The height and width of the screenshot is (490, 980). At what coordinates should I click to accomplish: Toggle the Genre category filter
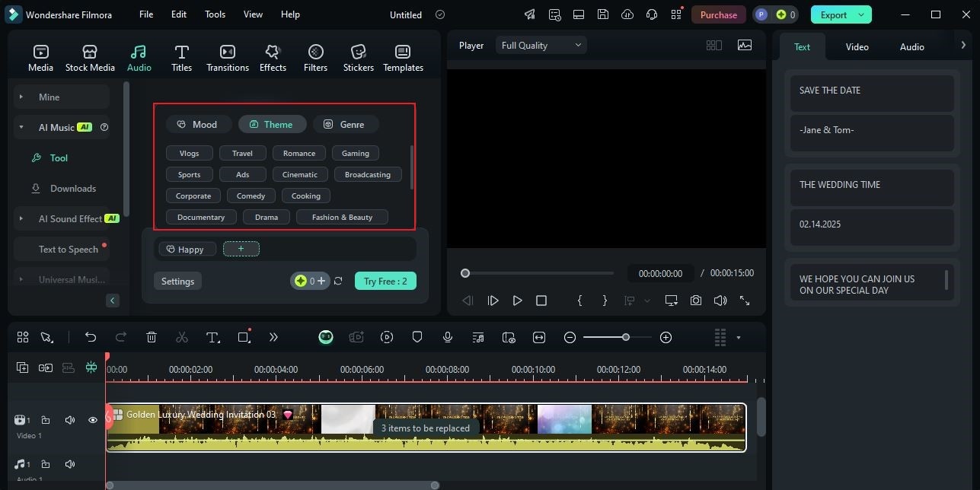pyautogui.click(x=345, y=124)
